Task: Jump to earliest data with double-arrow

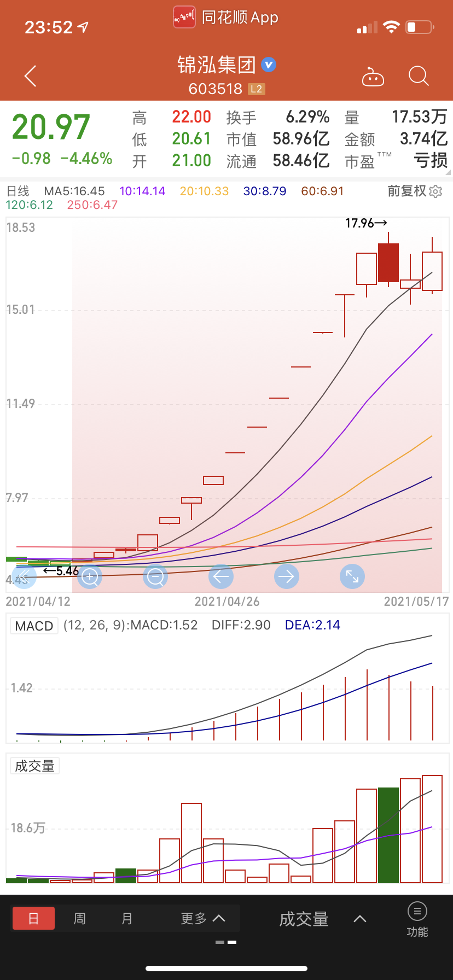Action: point(24,576)
